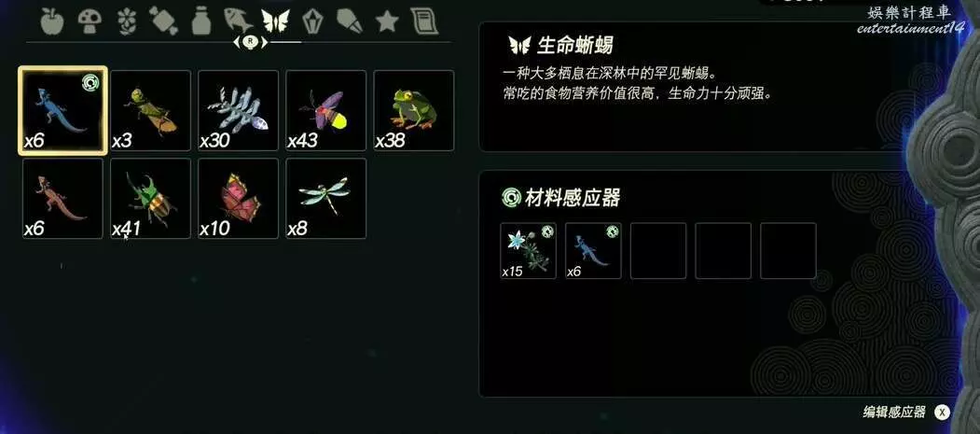The image size is (980, 434).
Task: Select the dragonfly item x8
Action: coord(325,198)
